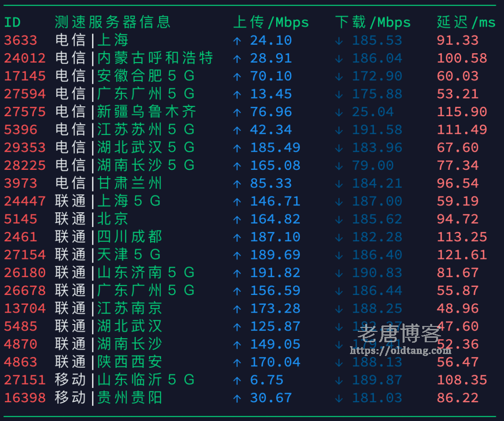This screenshot has width=504, height=421.
Task: Click the 延迟/ms column header
Action: pos(466,22)
